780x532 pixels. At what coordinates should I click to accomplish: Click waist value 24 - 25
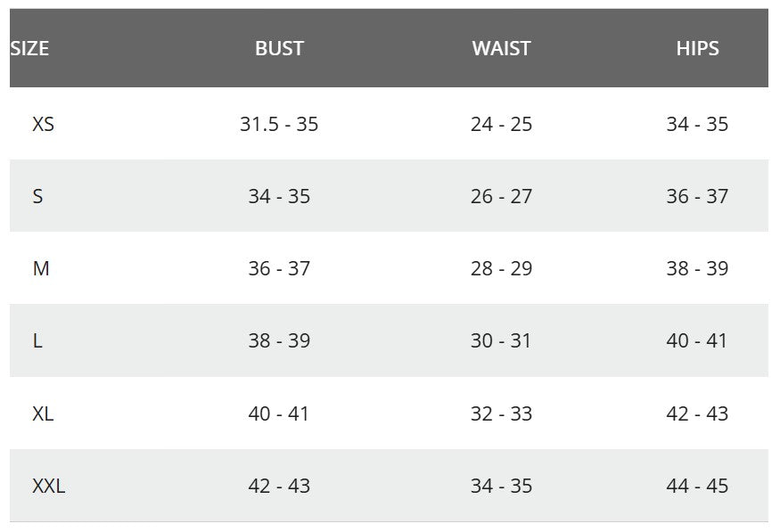point(501,125)
